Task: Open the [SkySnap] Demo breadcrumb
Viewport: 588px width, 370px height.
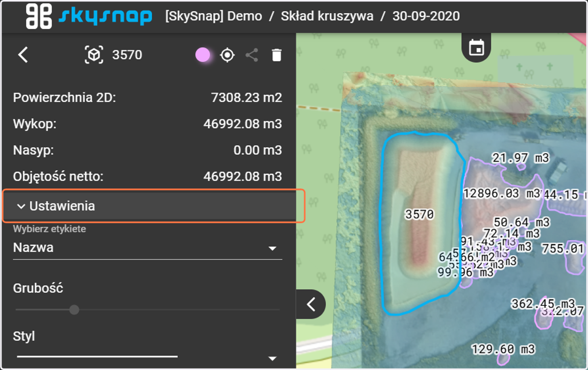Action: (214, 16)
